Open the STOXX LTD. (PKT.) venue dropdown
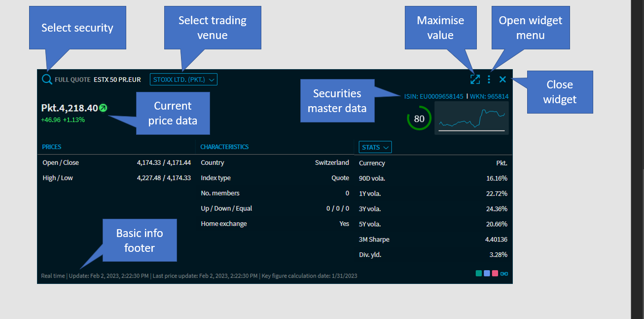Viewport: 644px width, 319px height. click(x=183, y=80)
